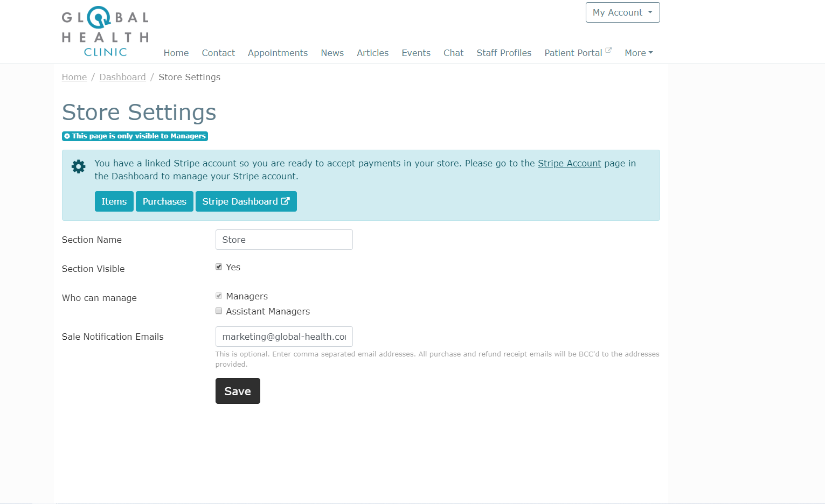Navigate to Dashboard in the breadcrumb

(122, 77)
